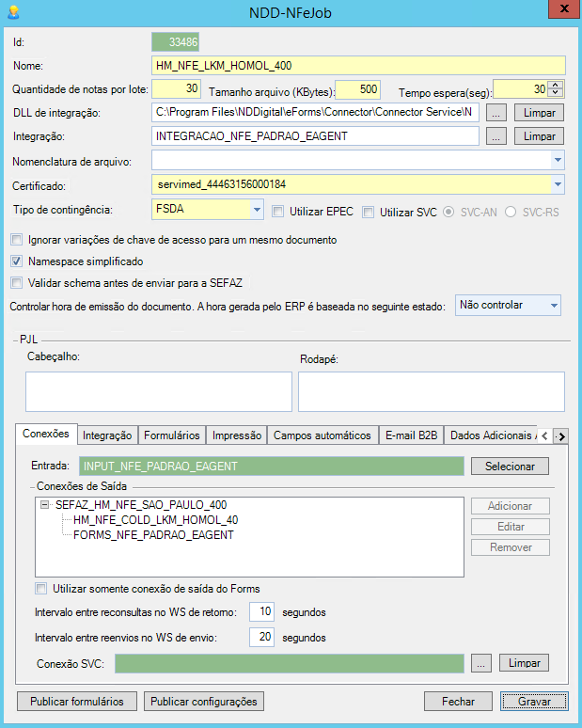Click reenvios WS de envio interval field
Screen dimensions: 582x728
pos(261,637)
